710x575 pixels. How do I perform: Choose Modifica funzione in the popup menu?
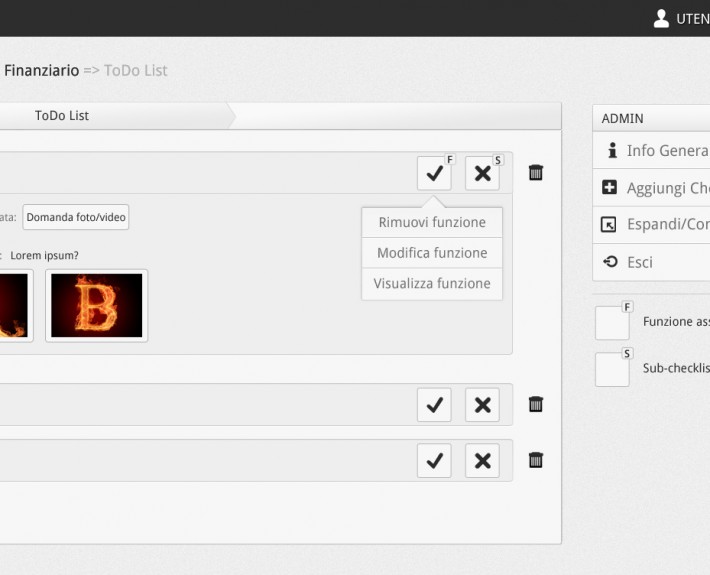coord(432,253)
